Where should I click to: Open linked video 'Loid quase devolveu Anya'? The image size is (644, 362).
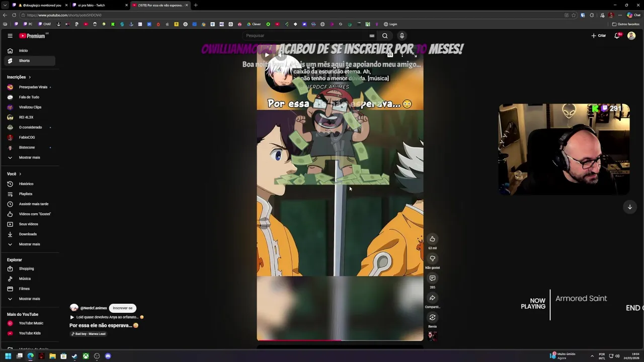point(106,317)
